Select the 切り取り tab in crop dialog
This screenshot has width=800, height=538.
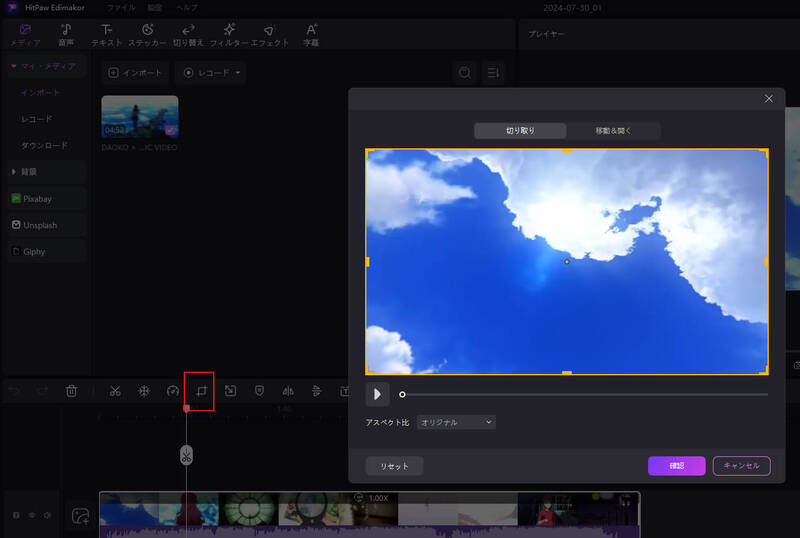click(x=520, y=131)
